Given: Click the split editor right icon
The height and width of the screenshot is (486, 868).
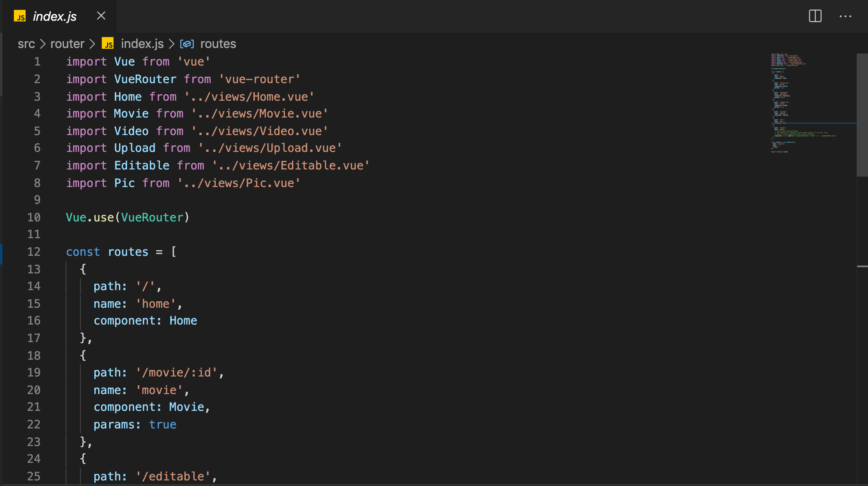Looking at the screenshot, I should [815, 16].
